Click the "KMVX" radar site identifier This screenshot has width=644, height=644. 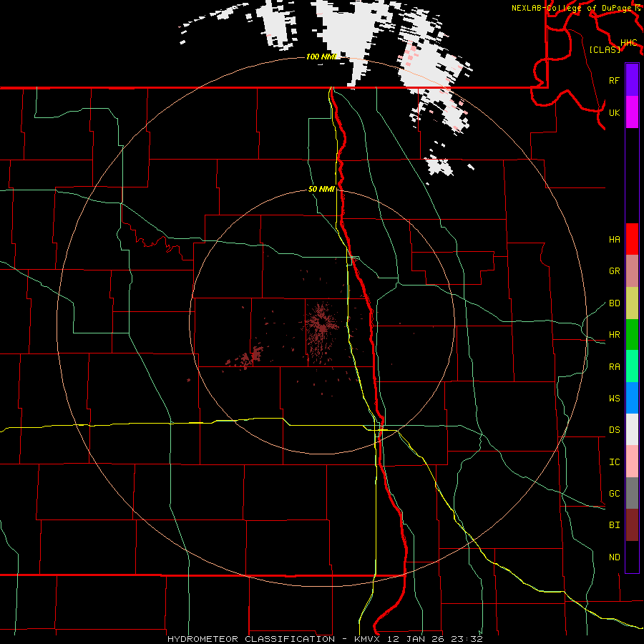click(367, 639)
